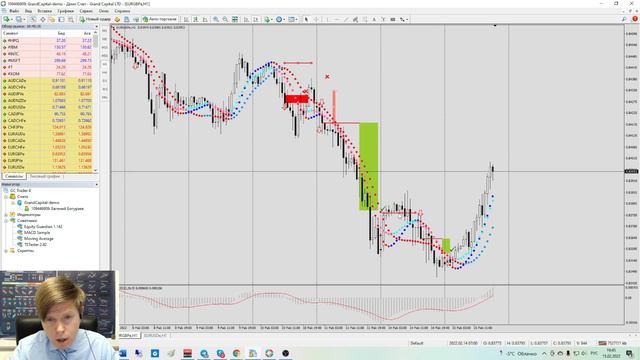Image resolution: width=640 pixels, height=360 pixels.
Task: Open the taskbar clock and date
Action: 611,353
